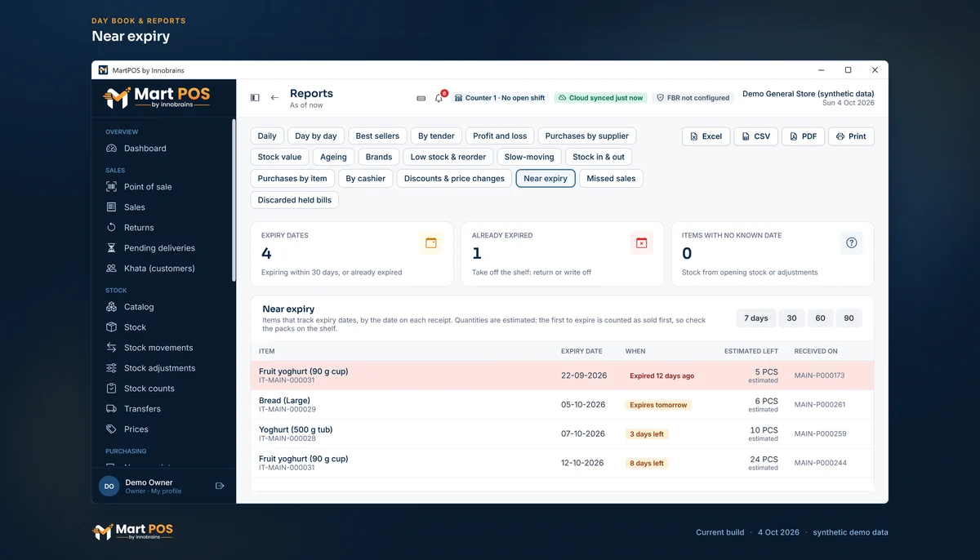
Task: Set expiry window to 60 days
Action: [820, 318]
